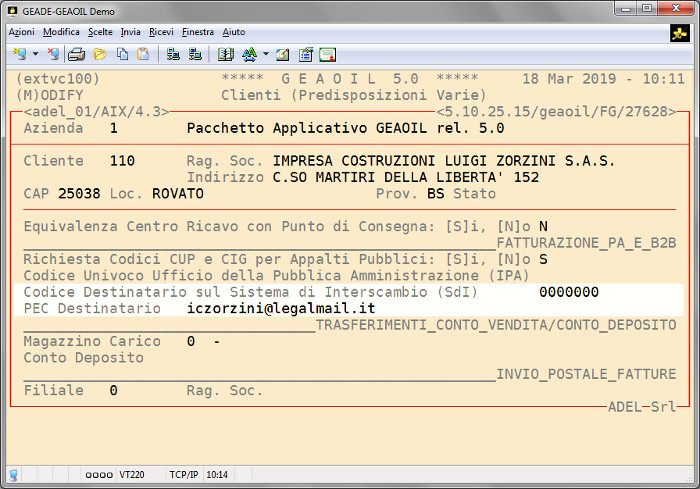Click the Filiale value 0
This screenshot has height=489, width=700.
(x=113, y=391)
